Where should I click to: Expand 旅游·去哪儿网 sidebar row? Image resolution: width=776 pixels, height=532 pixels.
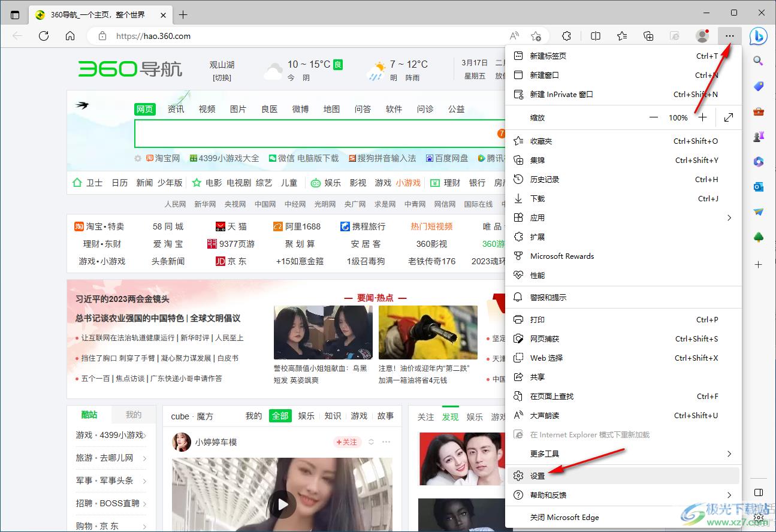(x=111, y=458)
